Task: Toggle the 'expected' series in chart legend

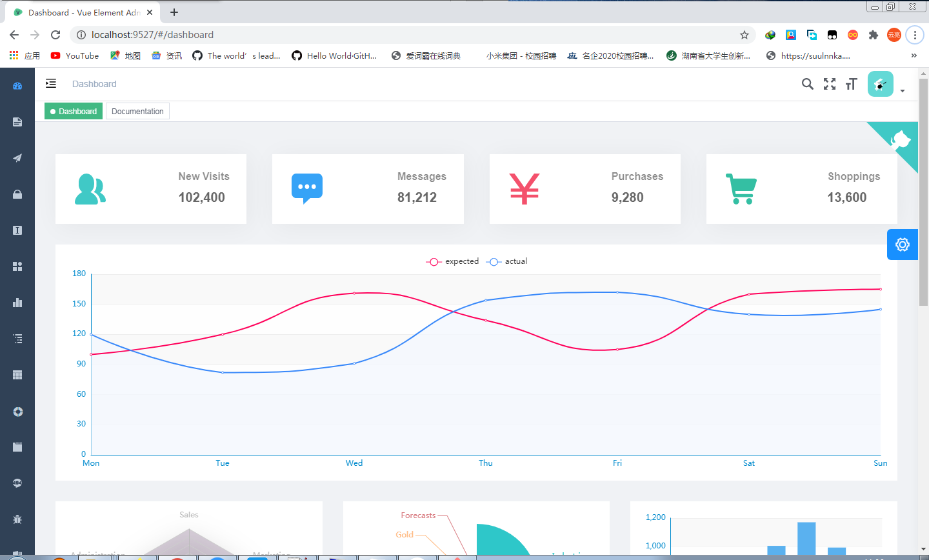Action: pyautogui.click(x=453, y=261)
